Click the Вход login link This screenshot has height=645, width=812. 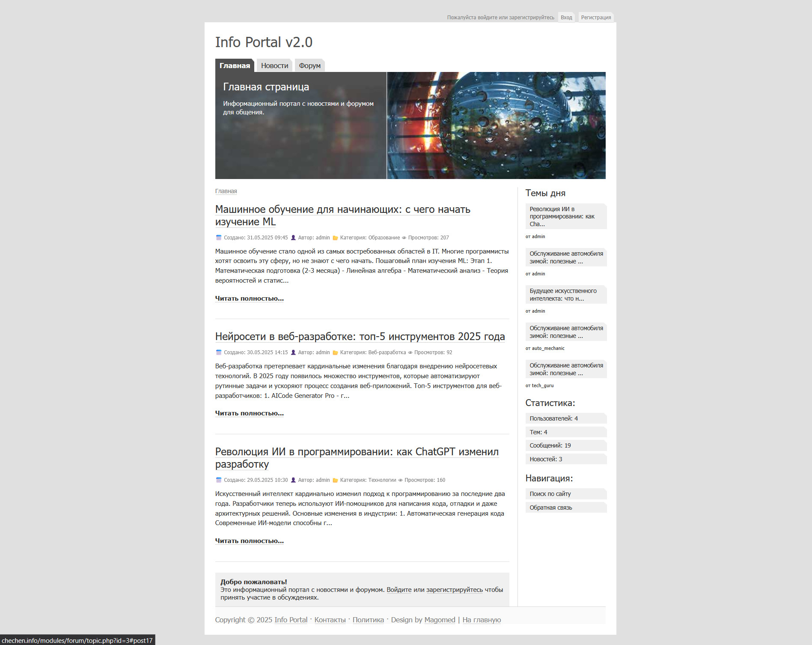pyautogui.click(x=566, y=18)
